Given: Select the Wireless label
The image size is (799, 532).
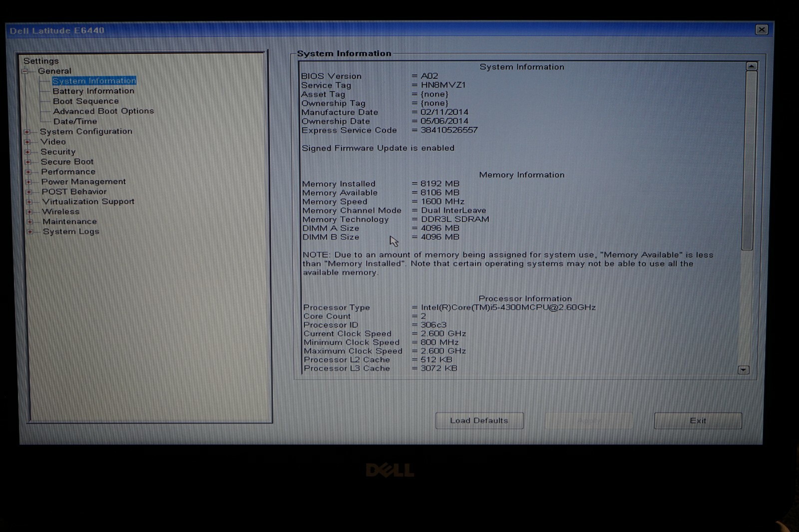Looking at the screenshot, I should click(x=60, y=212).
